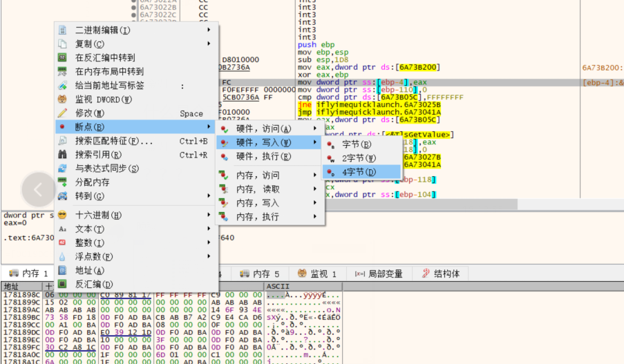Click the follow in disassembler icon
Viewport: 624px width, 364px height.
pos(62,58)
